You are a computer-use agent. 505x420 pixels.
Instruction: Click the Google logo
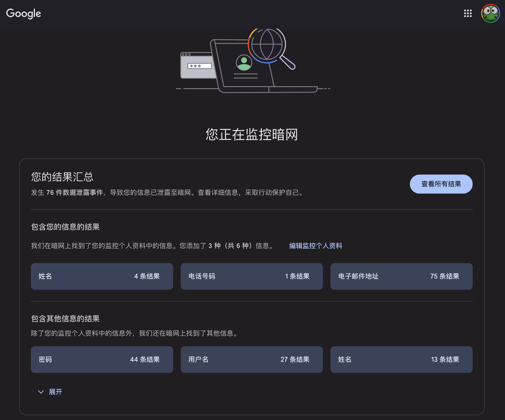point(24,14)
